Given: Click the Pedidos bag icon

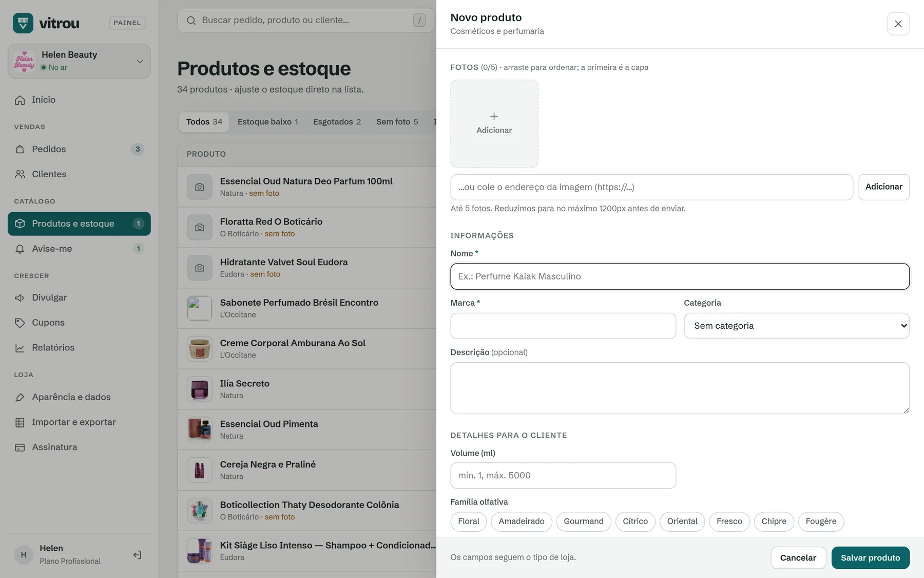Looking at the screenshot, I should pos(20,149).
